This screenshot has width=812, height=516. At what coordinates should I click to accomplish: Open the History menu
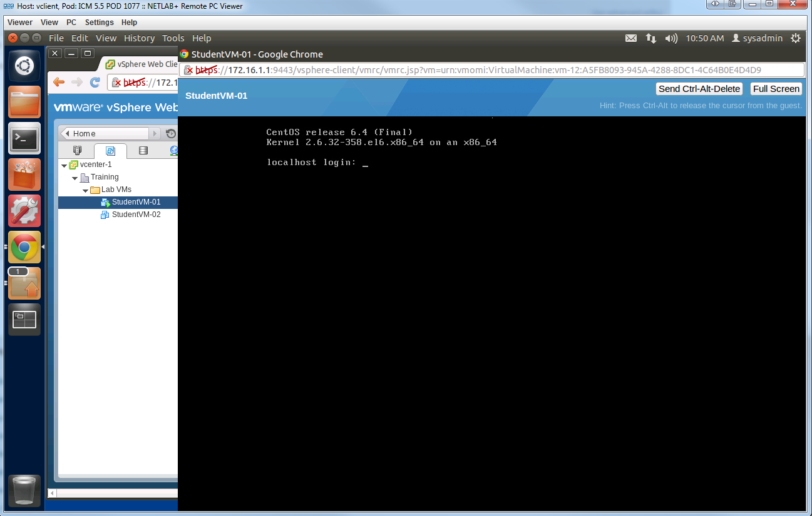tap(139, 38)
